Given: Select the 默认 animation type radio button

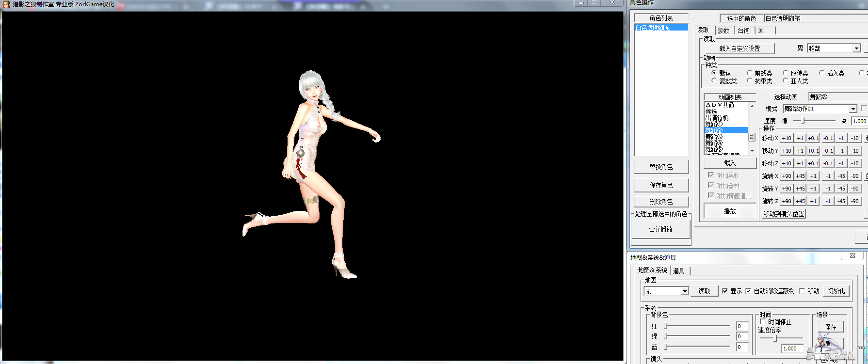Looking at the screenshot, I should click(714, 73).
